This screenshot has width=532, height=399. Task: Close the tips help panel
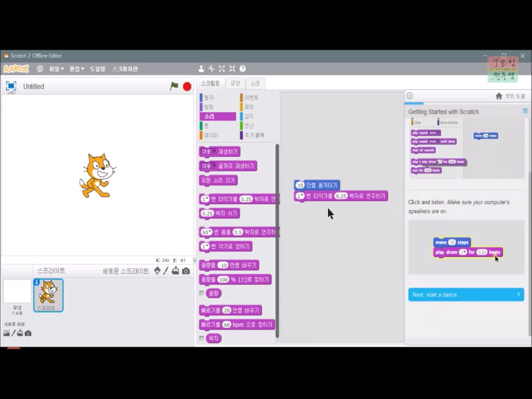point(410,96)
